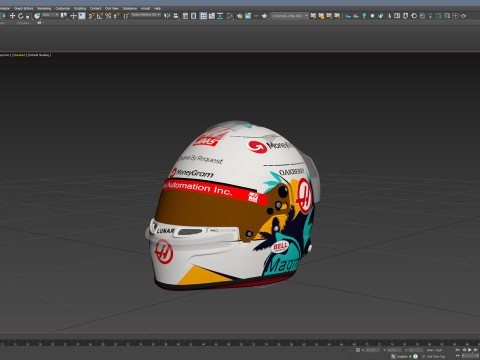This screenshot has height=360, width=480.
Task: Click the Z coordinate input field
Action: coord(416,350)
